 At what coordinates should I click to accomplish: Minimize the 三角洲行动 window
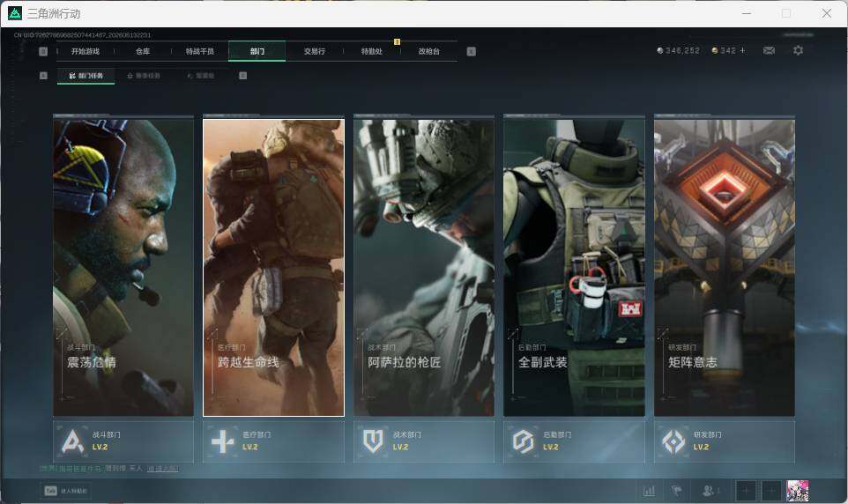(747, 13)
